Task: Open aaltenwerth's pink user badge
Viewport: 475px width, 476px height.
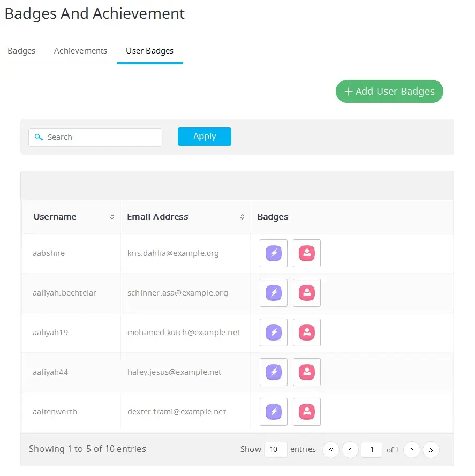Action: click(307, 412)
